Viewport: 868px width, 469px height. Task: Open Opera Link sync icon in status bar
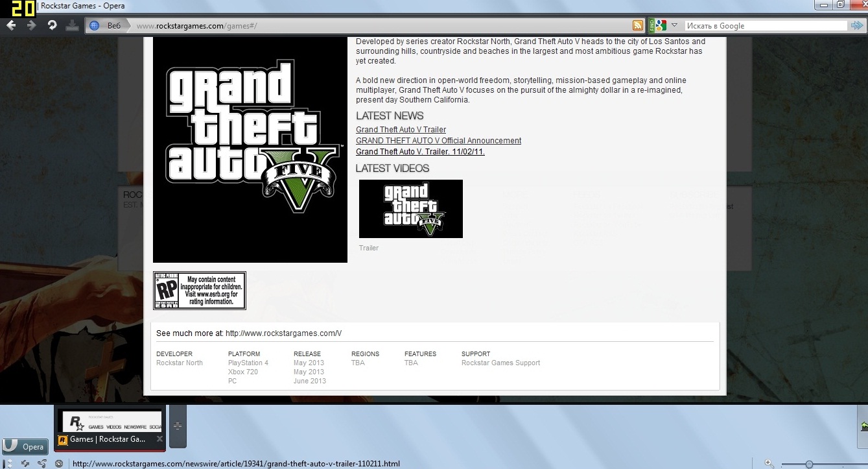[x=25, y=464]
